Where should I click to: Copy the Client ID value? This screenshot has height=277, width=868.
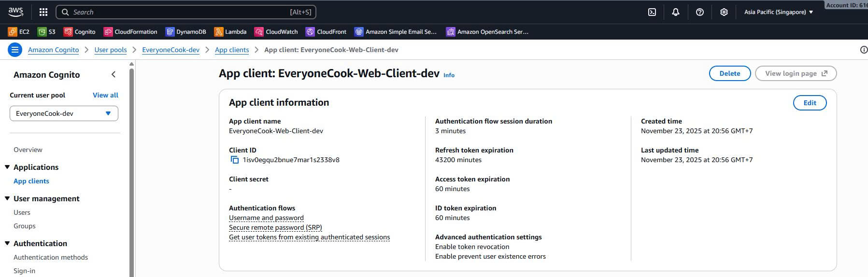tap(235, 160)
